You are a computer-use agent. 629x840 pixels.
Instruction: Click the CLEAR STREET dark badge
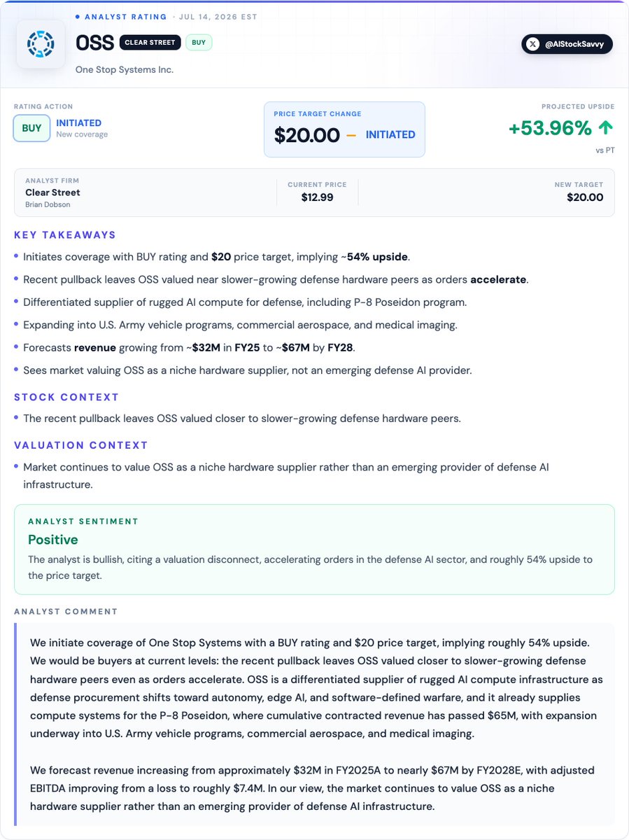pos(150,43)
